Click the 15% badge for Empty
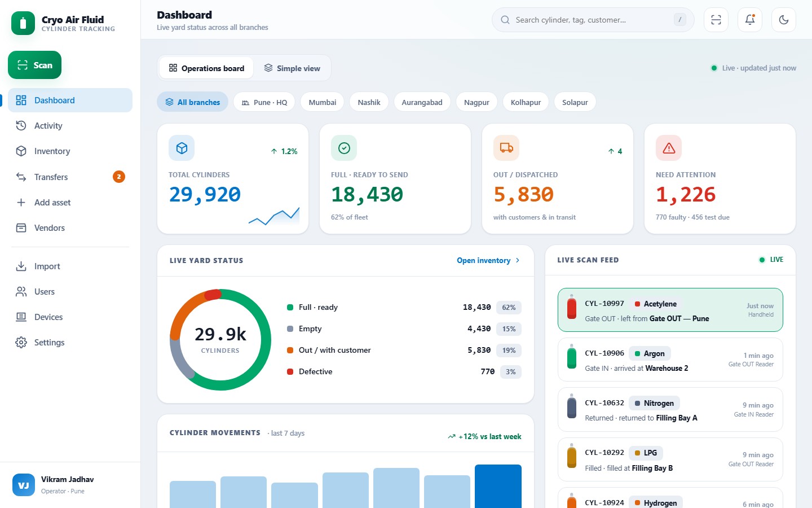812x508 pixels. tap(509, 329)
